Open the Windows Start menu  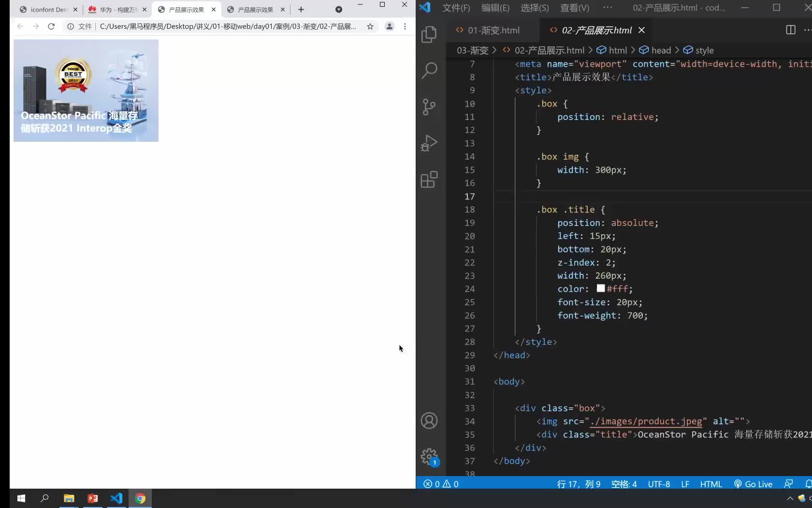21,498
